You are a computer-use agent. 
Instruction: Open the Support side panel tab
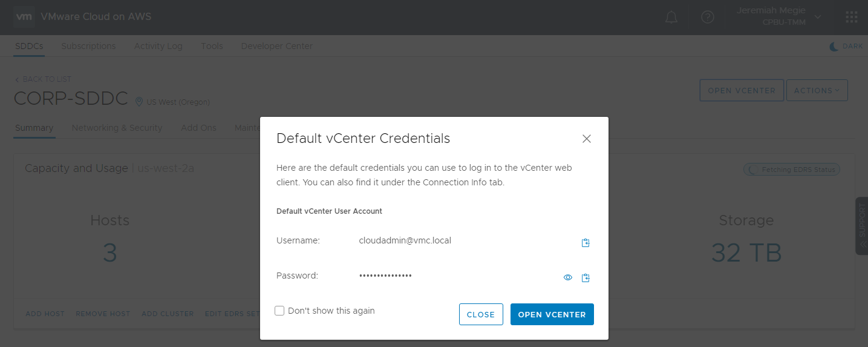(x=862, y=225)
